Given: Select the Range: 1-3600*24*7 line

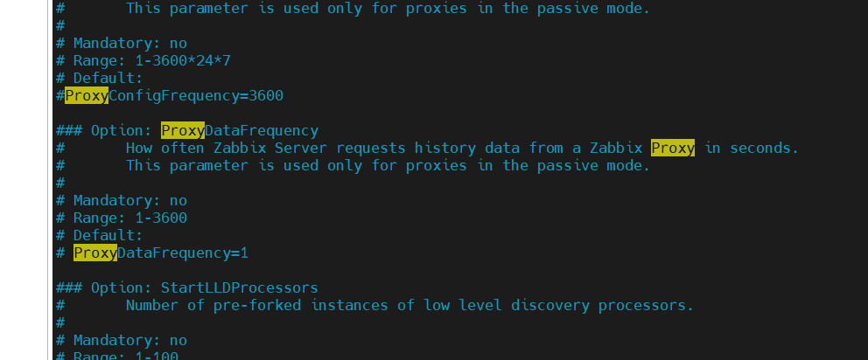Looking at the screenshot, I should (142, 60).
